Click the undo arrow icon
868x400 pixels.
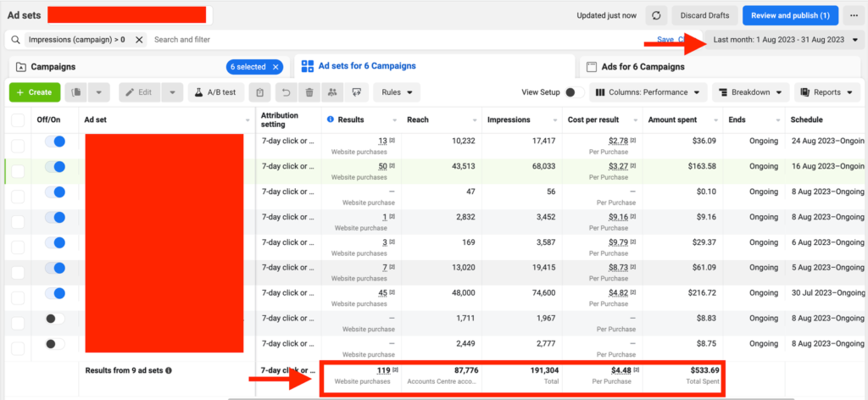pyautogui.click(x=287, y=92)
